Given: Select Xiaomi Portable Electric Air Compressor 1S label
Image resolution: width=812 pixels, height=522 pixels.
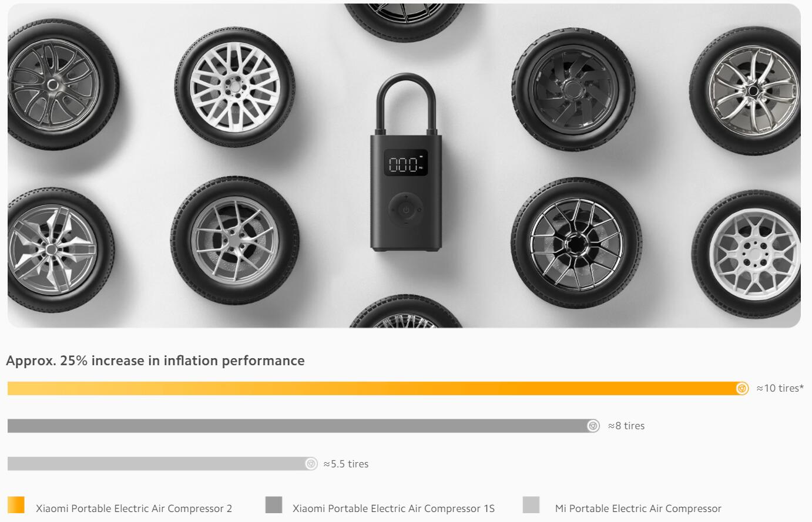Looking at the screenshot, I should point(394,508).
